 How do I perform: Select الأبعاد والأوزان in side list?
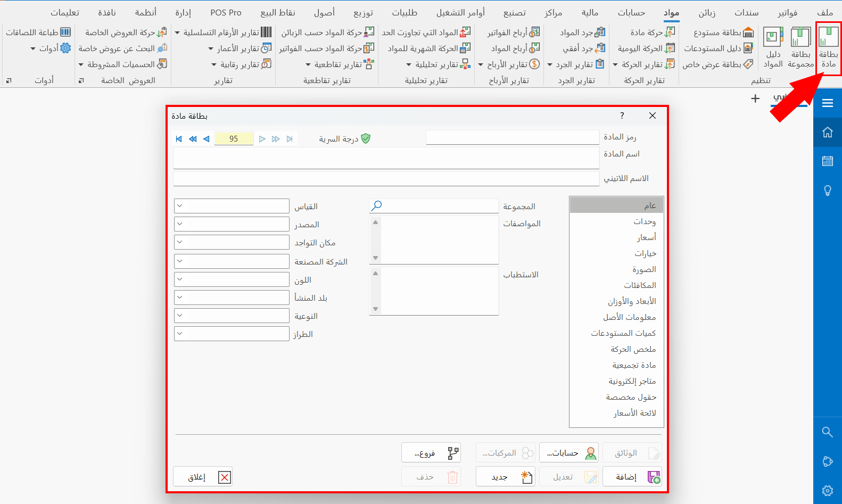[616, 301]
